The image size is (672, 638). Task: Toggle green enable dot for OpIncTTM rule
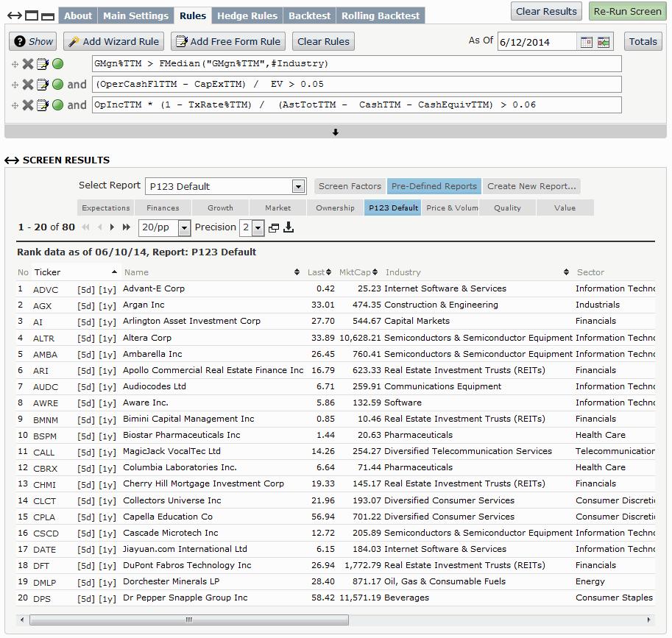[x=57, y=105]
